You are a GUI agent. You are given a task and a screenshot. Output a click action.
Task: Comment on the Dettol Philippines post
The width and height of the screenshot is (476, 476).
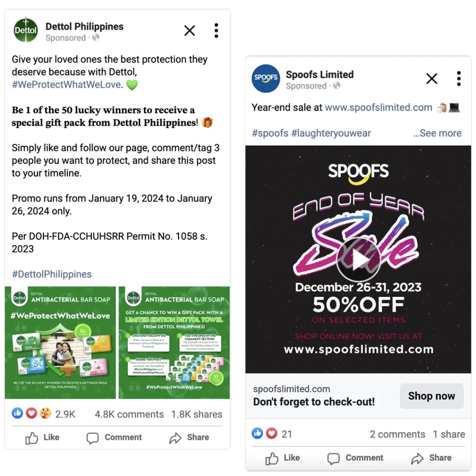click(x=114, y=437)
